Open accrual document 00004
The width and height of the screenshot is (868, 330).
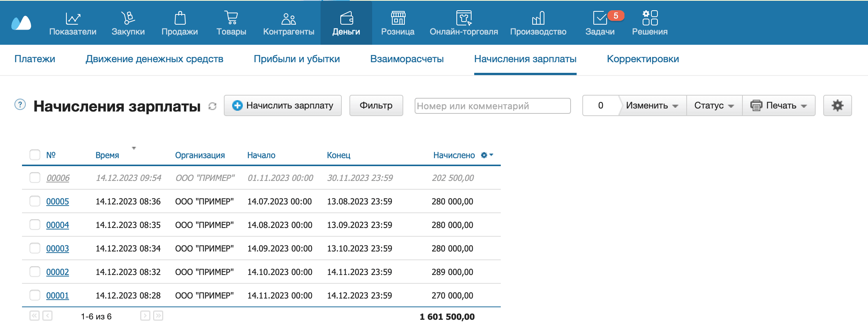point(58,225)
